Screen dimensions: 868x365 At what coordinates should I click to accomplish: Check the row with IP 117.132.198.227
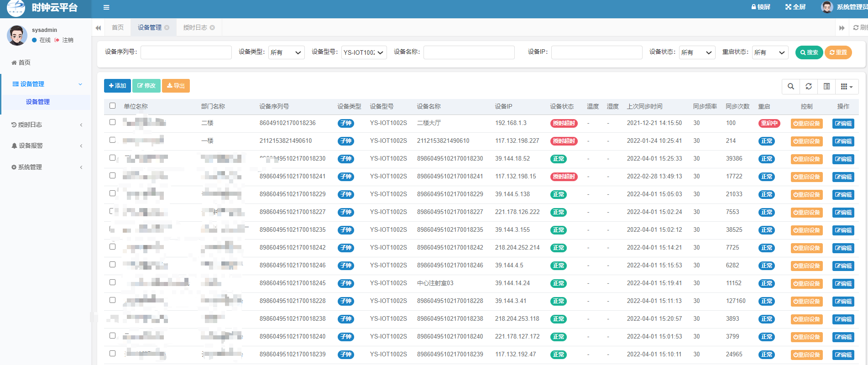coord(113,140)
